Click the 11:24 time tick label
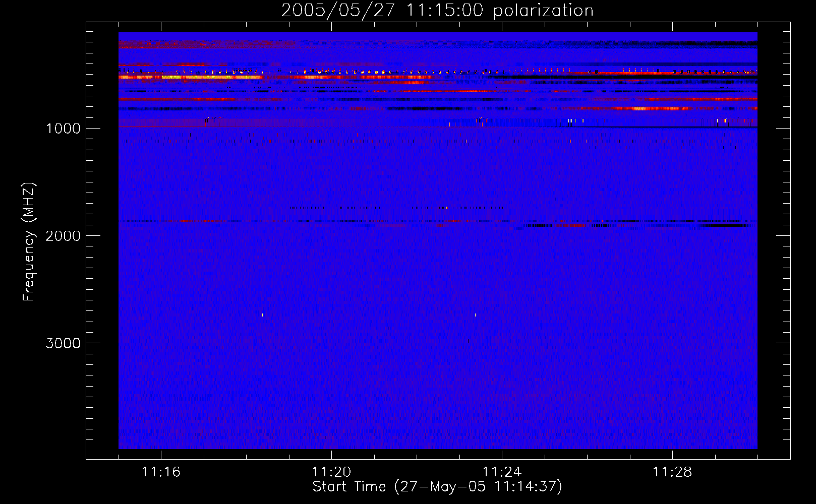 pos(502,472)
